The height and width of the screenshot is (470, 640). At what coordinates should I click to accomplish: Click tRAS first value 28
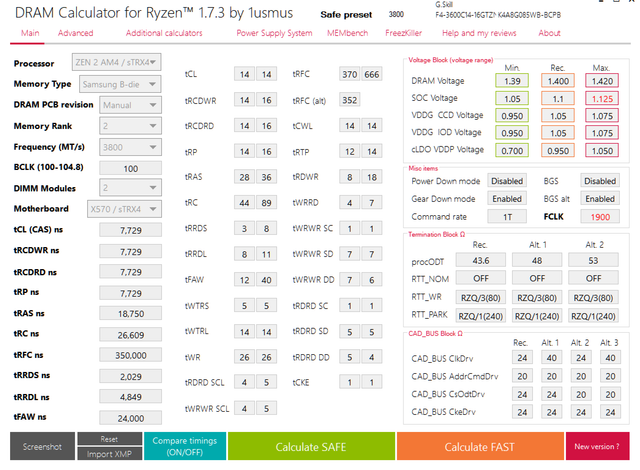tap(244, 177)
